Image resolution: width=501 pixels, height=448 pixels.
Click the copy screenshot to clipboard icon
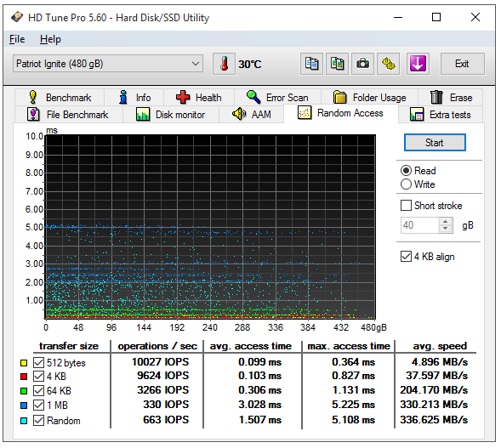click(x=337, y=64)
